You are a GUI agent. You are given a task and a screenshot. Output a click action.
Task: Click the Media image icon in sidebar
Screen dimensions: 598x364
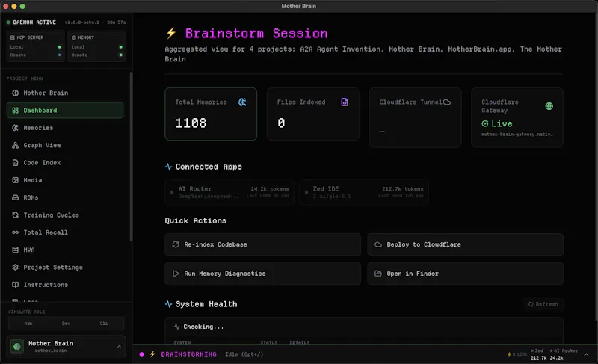tap(15, 180)
